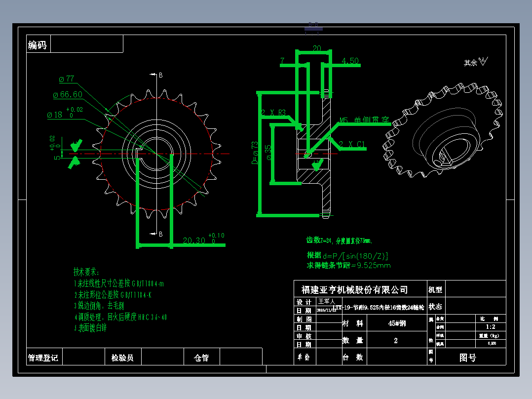Select the 4.50 width dimension
Image resolution: width=532 pixels, height=399 pixels.
click(350, 61)
